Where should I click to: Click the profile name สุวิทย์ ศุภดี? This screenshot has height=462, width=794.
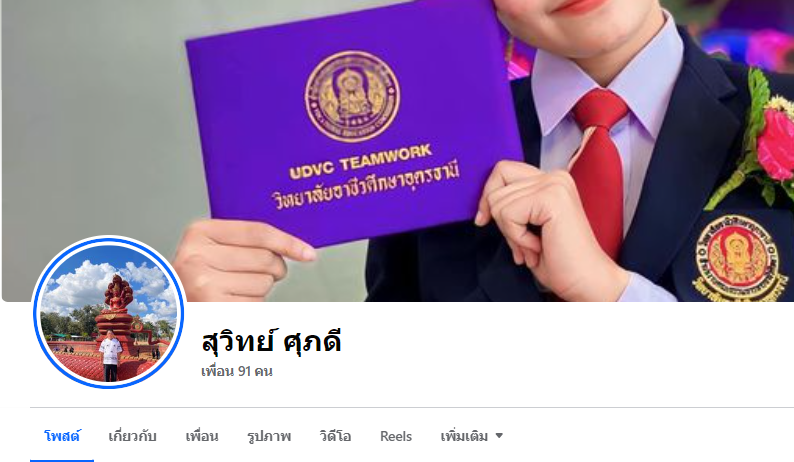point(271,341)
